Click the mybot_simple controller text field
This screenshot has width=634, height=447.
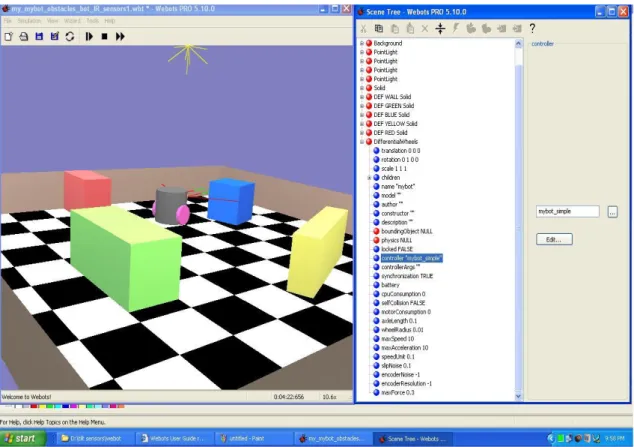point(567,211)
